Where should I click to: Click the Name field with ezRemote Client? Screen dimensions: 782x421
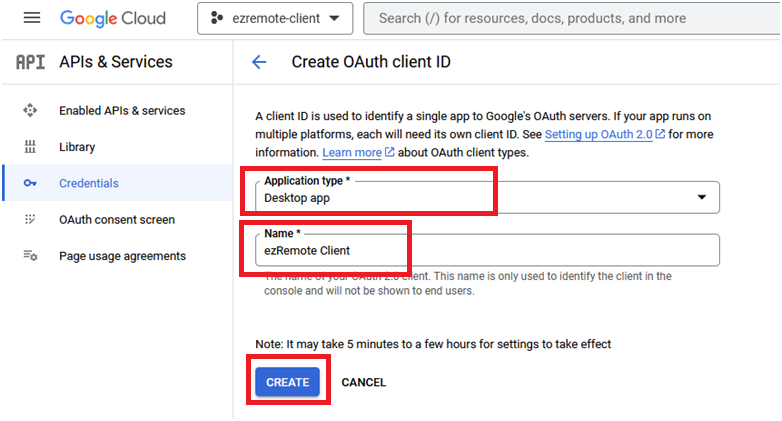(487, 250)
